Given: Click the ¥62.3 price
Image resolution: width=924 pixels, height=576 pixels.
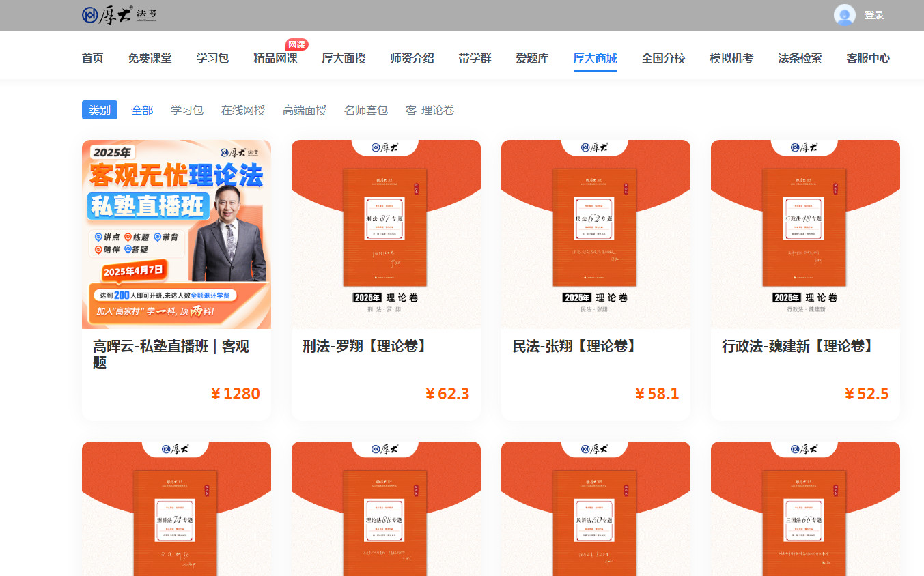Looking at the screenshot, I should coord(447,394).
